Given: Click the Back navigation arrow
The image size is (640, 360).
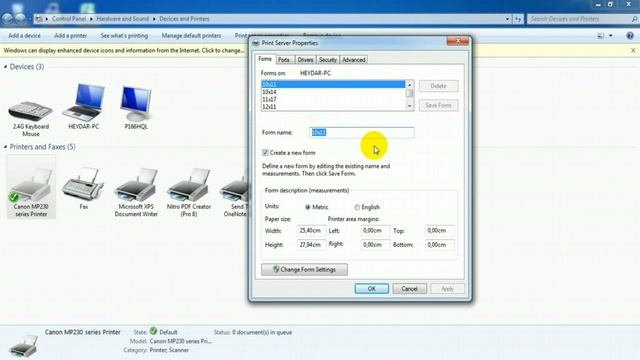Looking at the screenshot, I should [x=7, y=19].
